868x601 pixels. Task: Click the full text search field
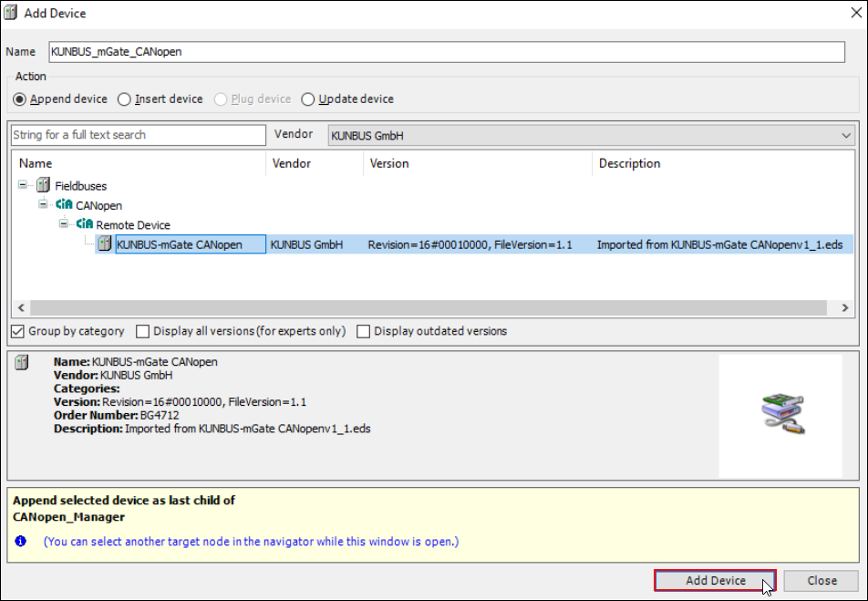(x=139, y=135)
